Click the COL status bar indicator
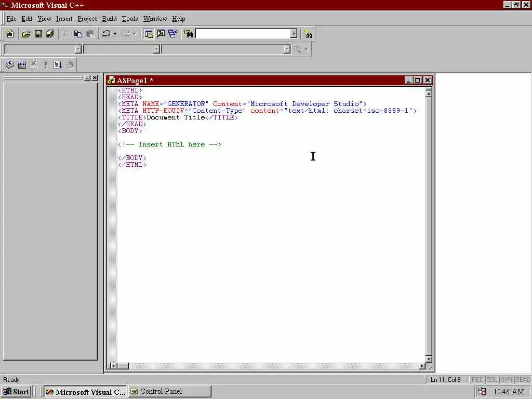 click(x=491, y=380)
